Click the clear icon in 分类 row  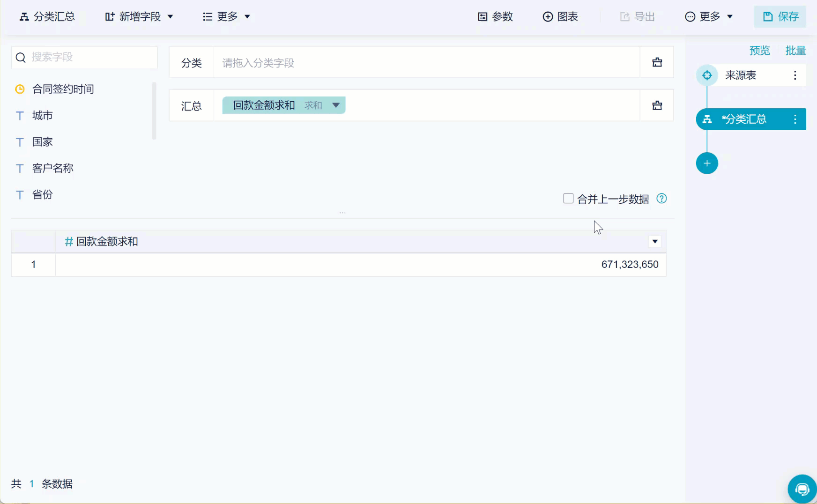[x=657, y=62]
